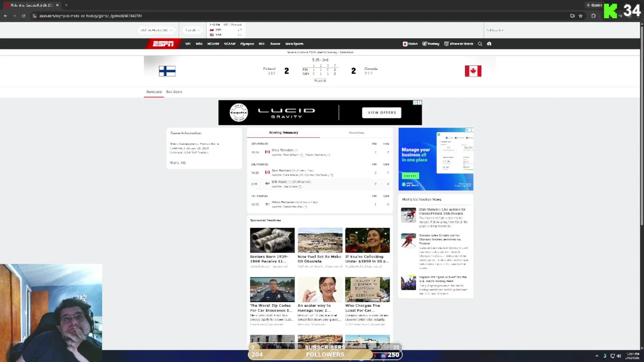Open the date selector dropdown in scoreboard strip
Viewport: 644px width, 362px height.
coord(192,30)
